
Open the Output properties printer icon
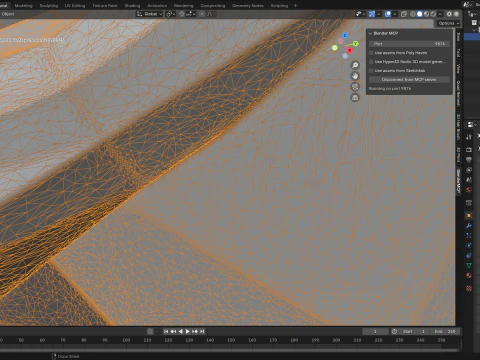tap(469, 160)
